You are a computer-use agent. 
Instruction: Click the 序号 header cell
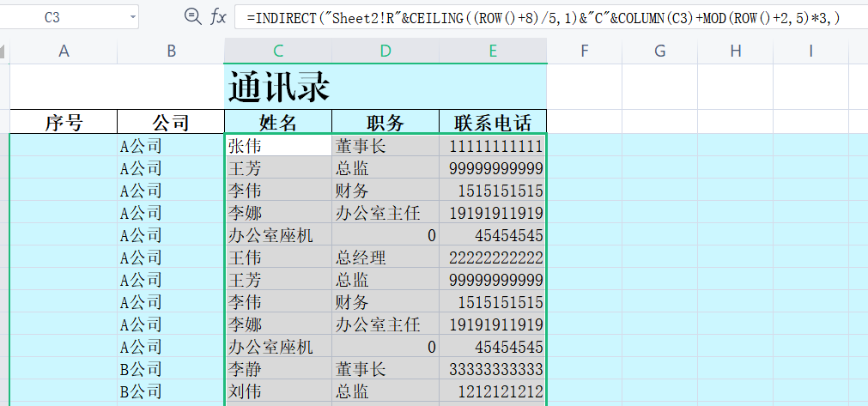click(64, 122)
